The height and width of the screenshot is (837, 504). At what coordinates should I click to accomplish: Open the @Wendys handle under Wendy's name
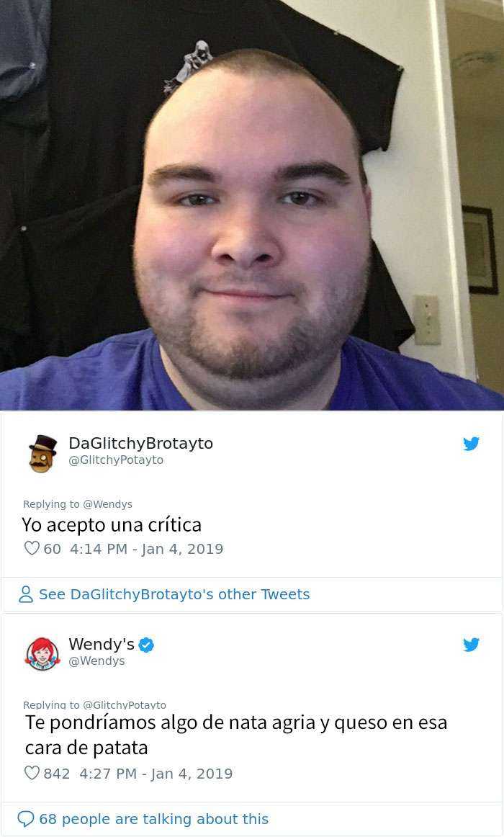[x=96, y=661]
